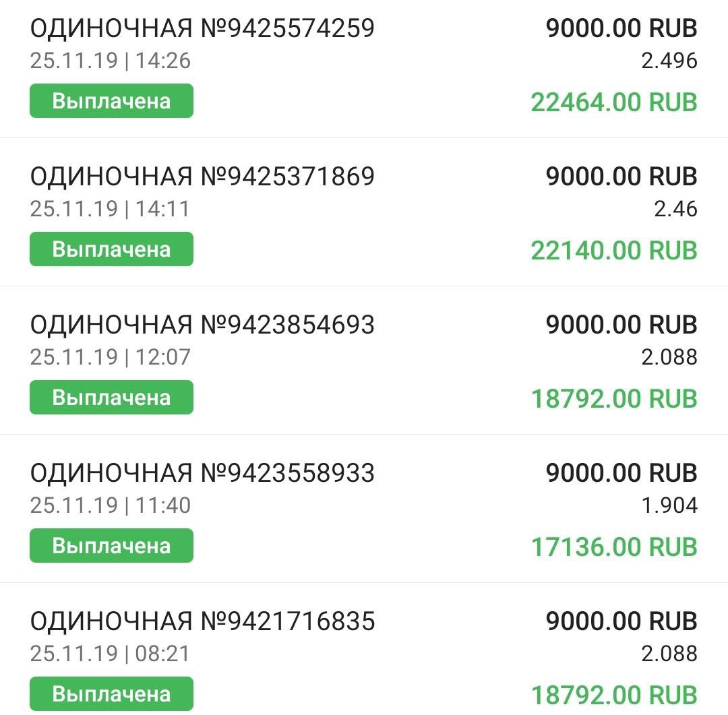Image resolution: width=728 pixels, height=715 pixels.
Task: Click the odds value 1.904
Action: click(669, 505)
